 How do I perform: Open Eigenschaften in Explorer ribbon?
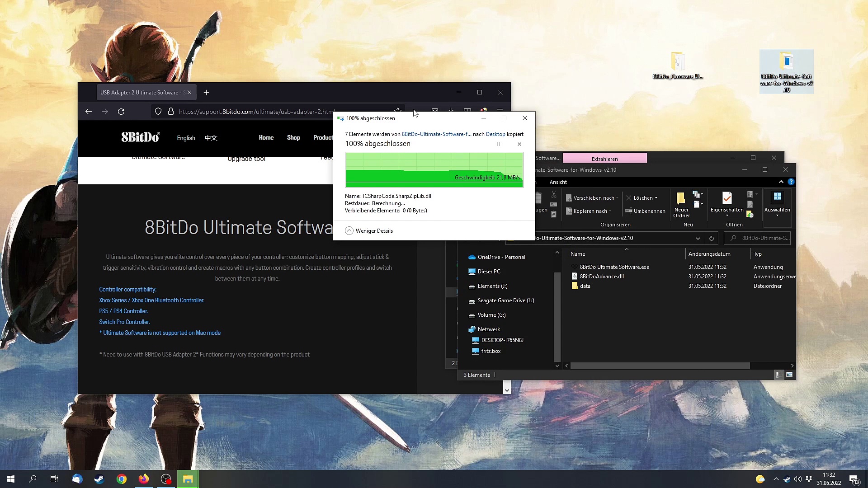pyautogui.click(x=727, y=203)
